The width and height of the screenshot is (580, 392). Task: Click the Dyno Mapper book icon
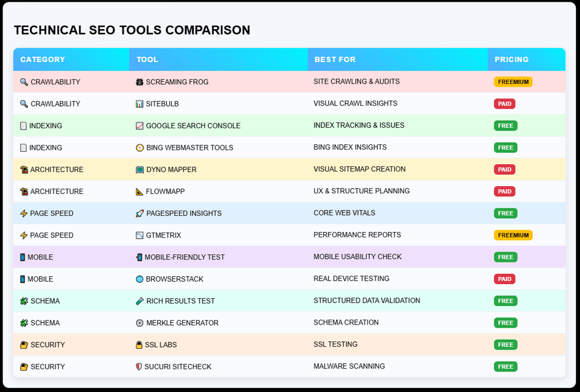[x=139, y=169]
